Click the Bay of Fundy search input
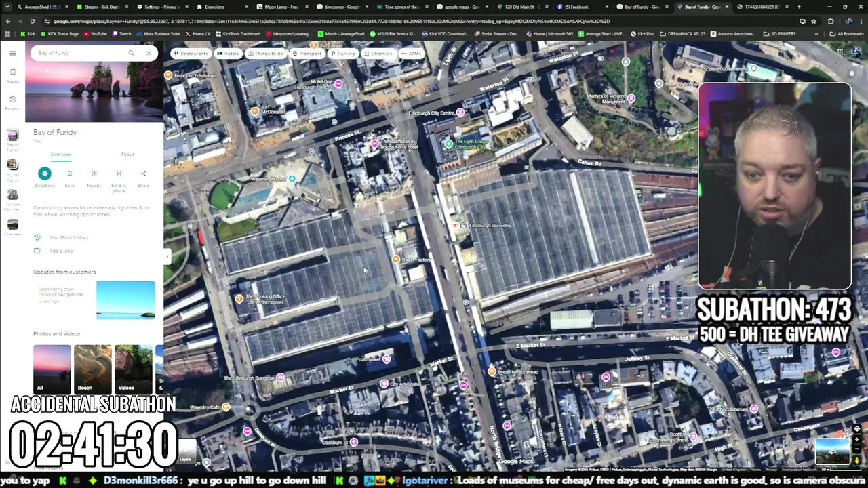Image resolution: width=868 pixels, height=488 pixels. click(78, 53)
